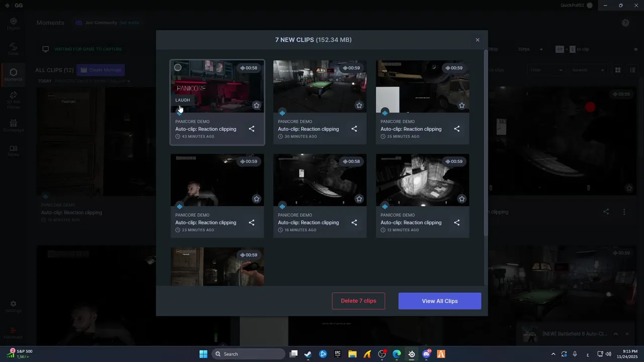The width and height of the screenshot is (644, 362).
Task: Click the new clips dialog scrollbar
Action: click(x=486, y=143)
